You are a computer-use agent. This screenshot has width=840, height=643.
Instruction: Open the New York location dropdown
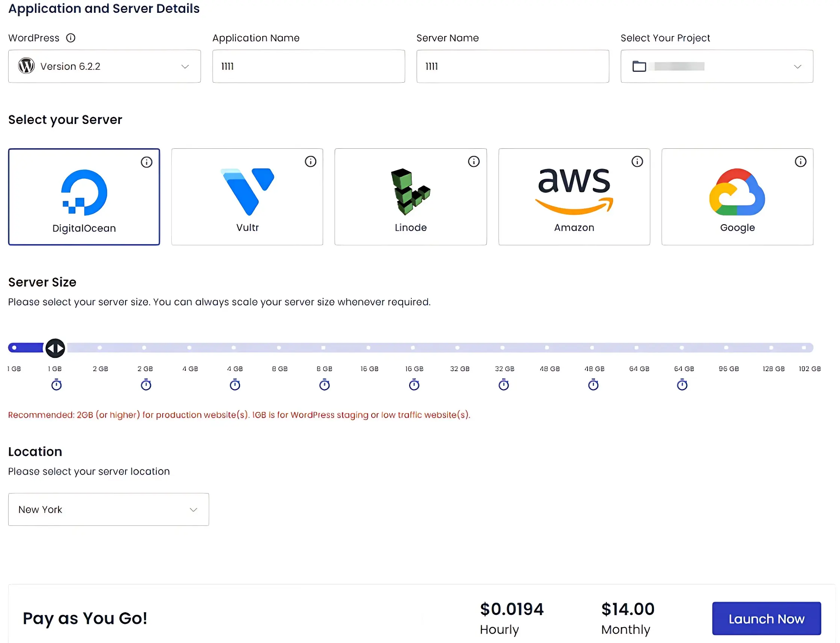(108, 509)
